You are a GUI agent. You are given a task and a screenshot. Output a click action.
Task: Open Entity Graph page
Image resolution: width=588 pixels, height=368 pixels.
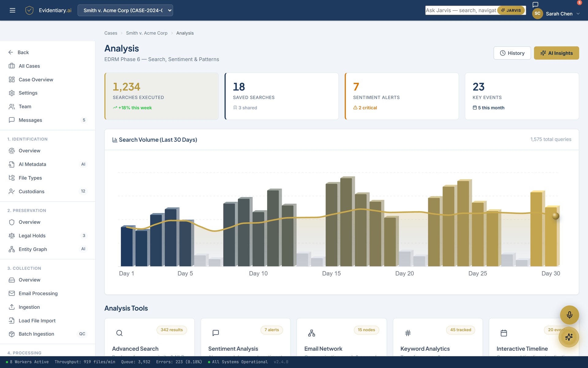47,249
